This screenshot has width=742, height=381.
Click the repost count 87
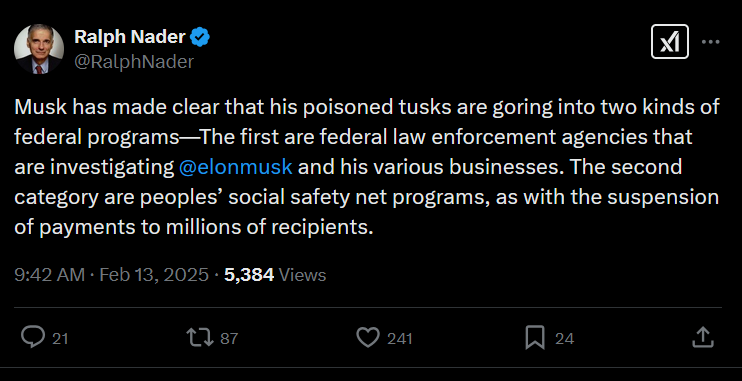(x=229, y=339)
